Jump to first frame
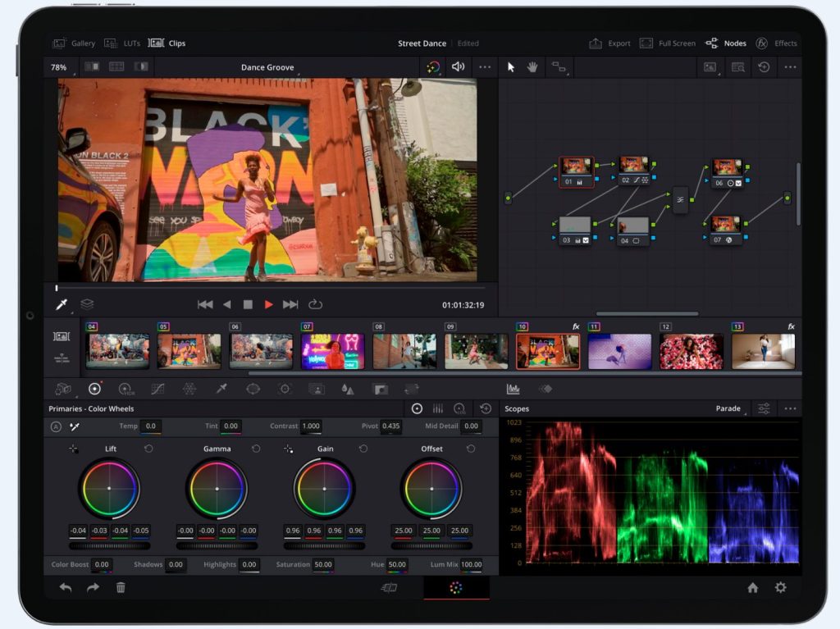 coord(205,304)
